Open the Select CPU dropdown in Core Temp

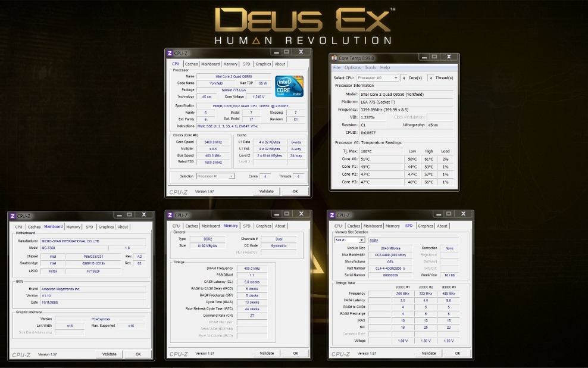377,78
